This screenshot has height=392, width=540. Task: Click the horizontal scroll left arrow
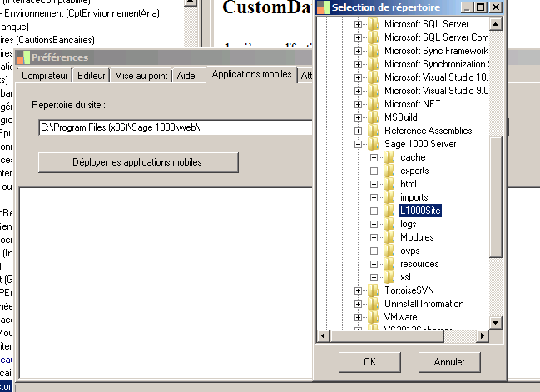click(x=323, y=336)
